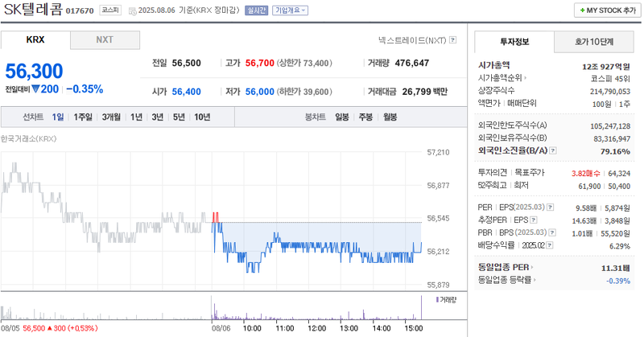The image size is (644, 337).
Task: Click the calendar icon beside 2025.08.06 date
Action: pyautogui.click(x=132, y=11)
